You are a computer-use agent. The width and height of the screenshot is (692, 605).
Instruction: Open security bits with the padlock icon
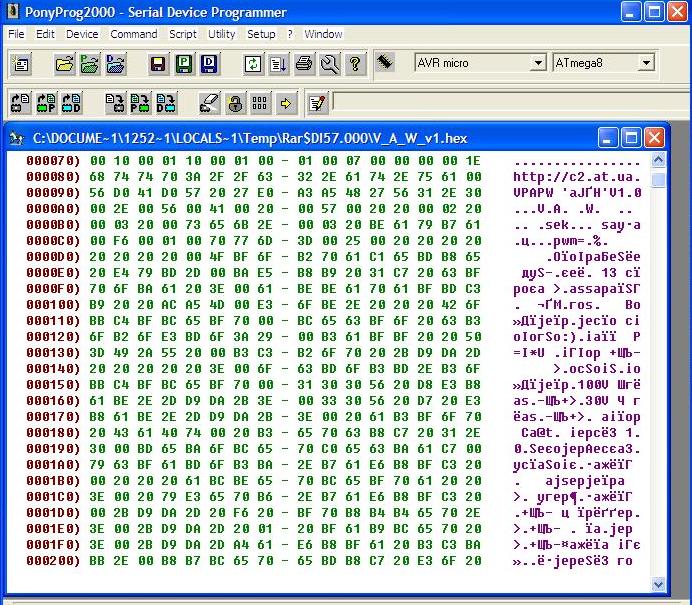235,103
